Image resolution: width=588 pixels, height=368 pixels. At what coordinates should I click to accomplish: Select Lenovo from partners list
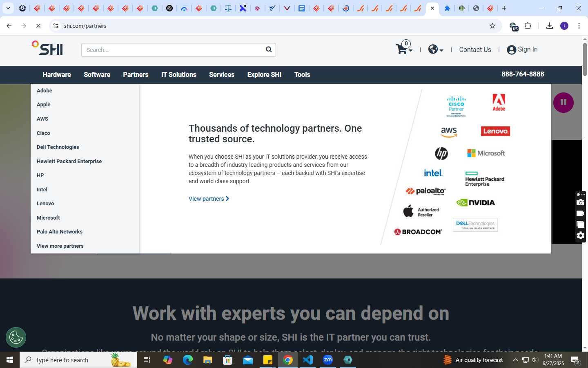45,204
